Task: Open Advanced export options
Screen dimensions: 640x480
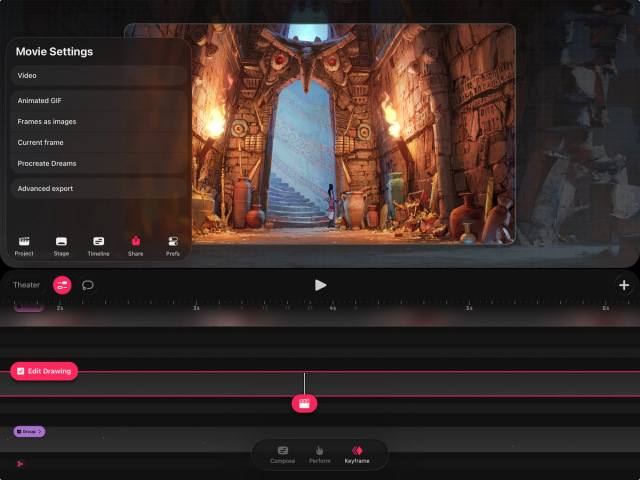Action: 98,189
